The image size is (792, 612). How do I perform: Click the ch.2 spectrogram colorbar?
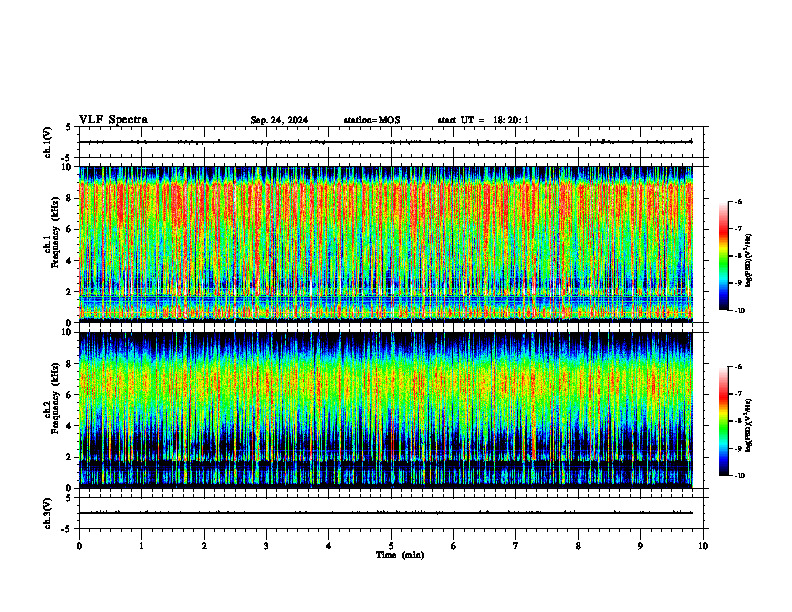pos(723,421)
